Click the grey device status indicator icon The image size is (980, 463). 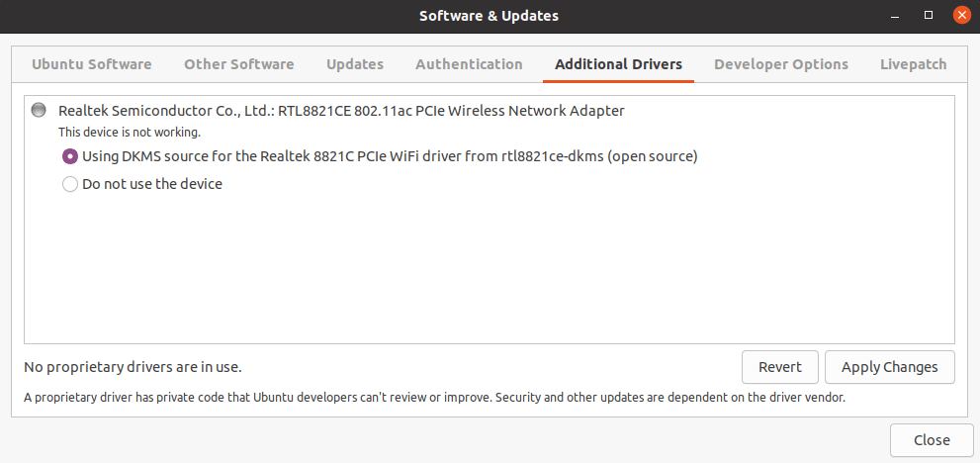coord(39,110)
